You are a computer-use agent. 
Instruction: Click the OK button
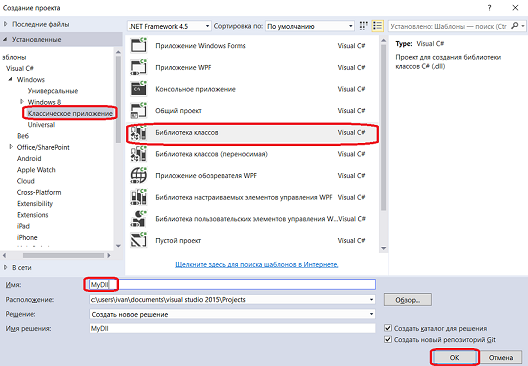[x=454, y=358]
